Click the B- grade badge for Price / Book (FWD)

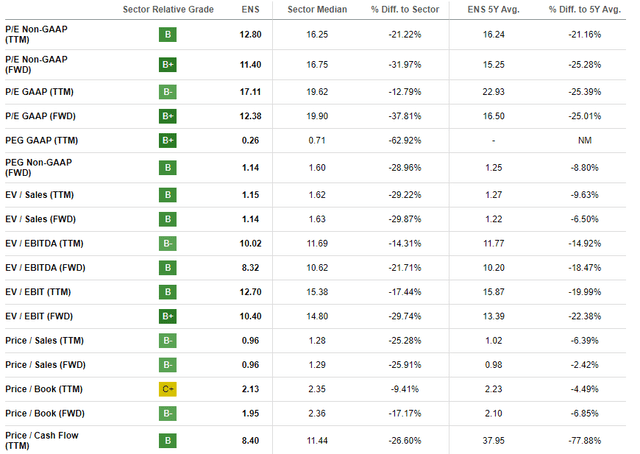tap(168, 414)
